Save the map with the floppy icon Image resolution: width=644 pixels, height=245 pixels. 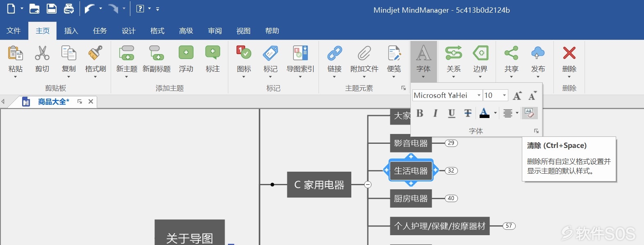click(51, 9)
